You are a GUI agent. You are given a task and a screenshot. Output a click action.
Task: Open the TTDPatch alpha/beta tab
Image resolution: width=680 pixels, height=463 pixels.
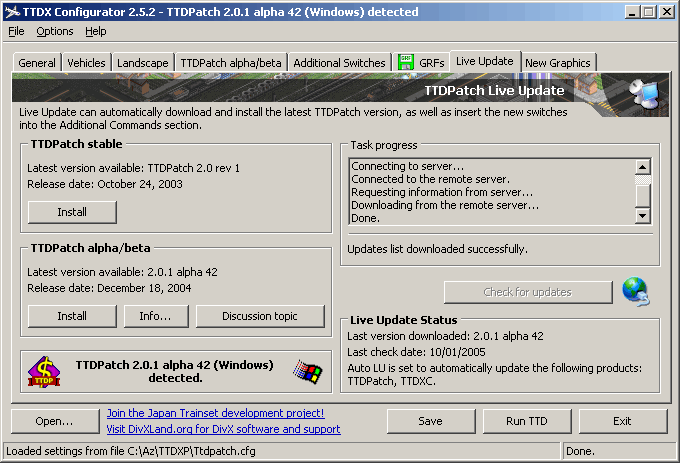[231, 63]
